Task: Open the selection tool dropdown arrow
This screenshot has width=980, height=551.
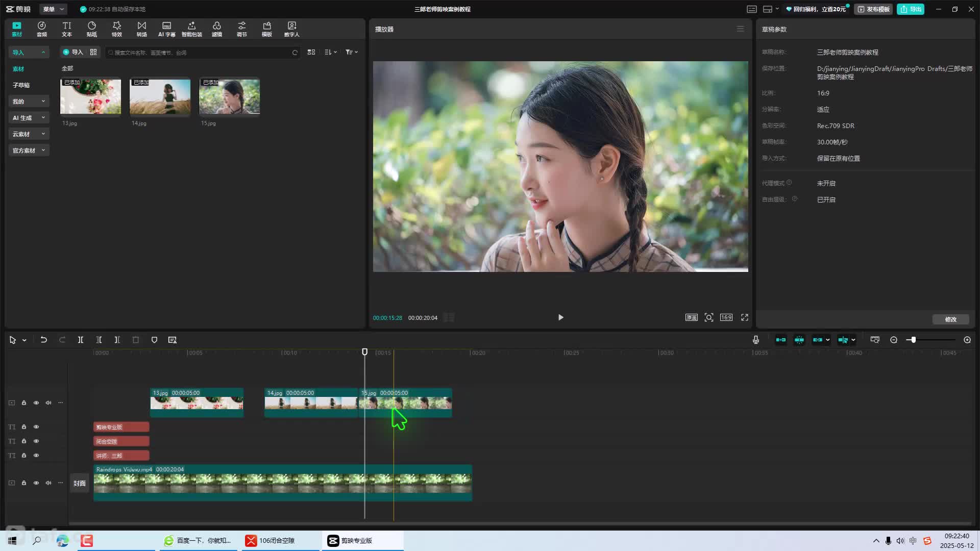Action: (x=24, y=340)
